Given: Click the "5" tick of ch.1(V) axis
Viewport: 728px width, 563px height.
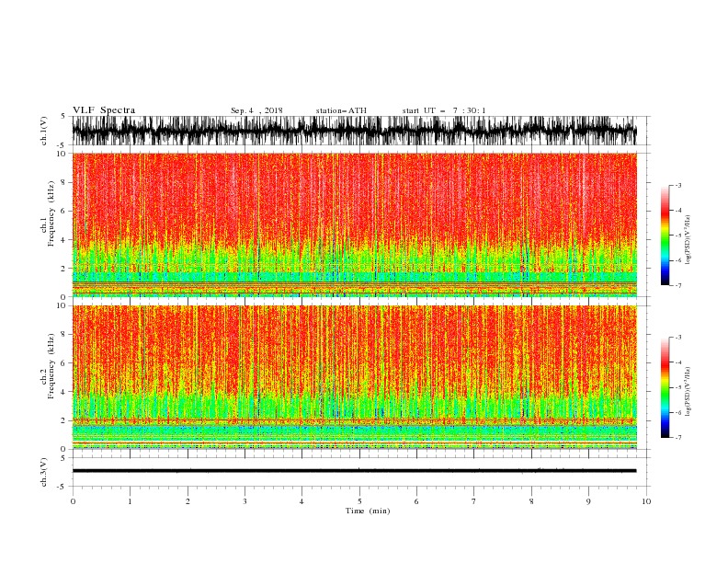Looking at the screenshot, I should pos(63,116).
